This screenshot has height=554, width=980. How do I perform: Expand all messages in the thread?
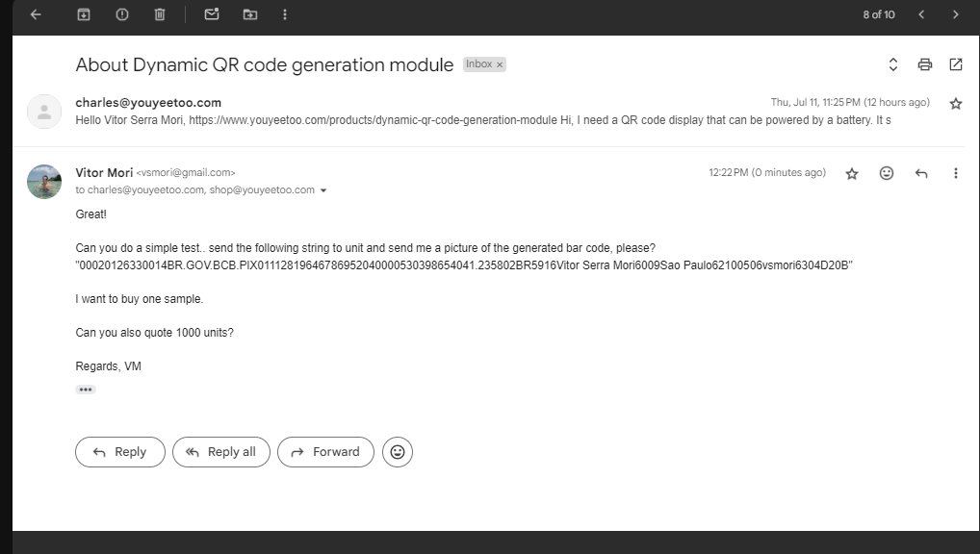pos(893,64)
